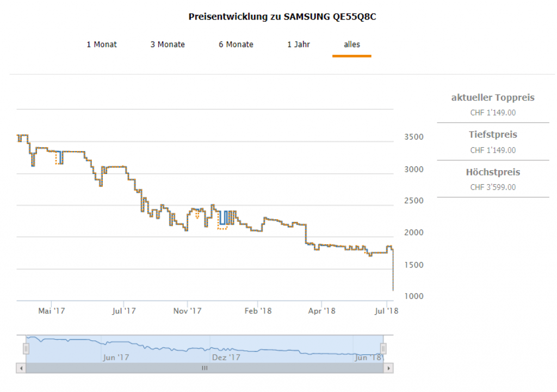Click the Nov '17 x-axis label
Viewport: 557px width, 392px height.
[188, 312]
